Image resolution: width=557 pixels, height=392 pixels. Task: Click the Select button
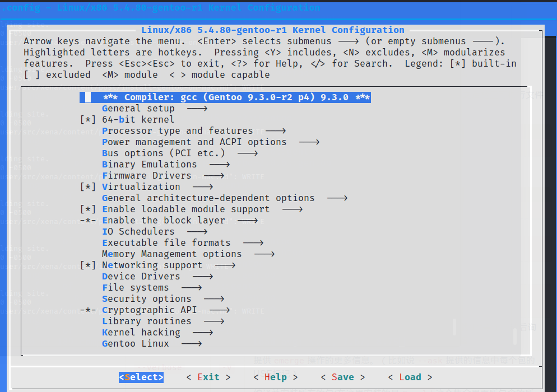pyautogui.click(x=141, y=377)
